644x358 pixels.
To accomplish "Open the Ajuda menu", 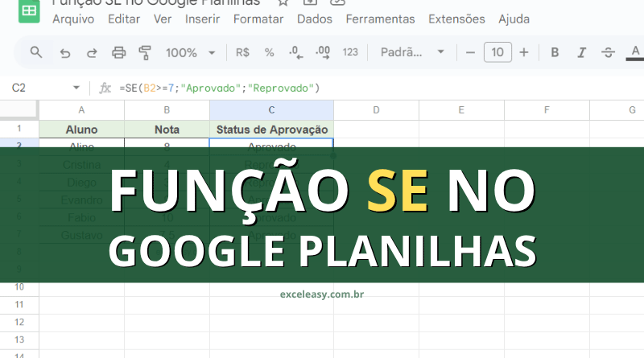I will (x=514, y=19).
